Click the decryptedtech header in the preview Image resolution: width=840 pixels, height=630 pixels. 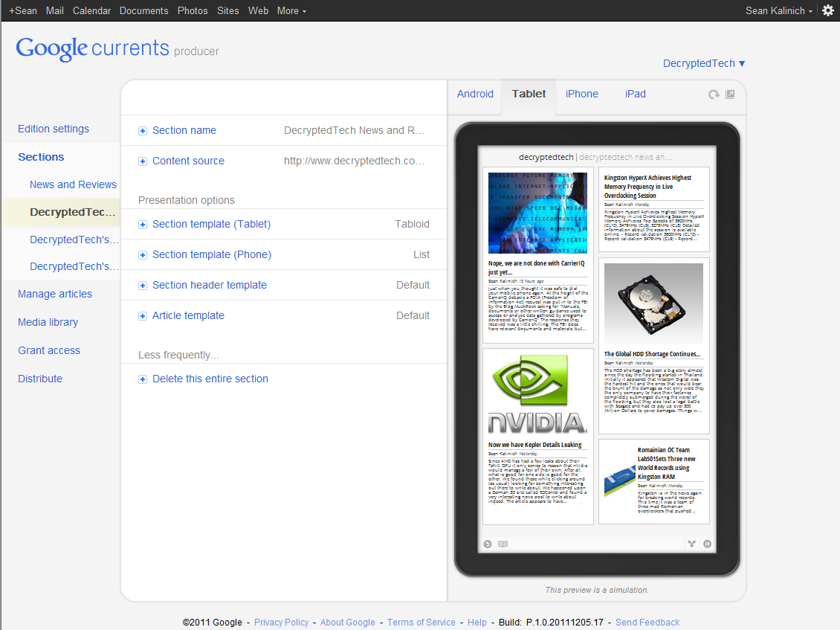click(546, 157)
